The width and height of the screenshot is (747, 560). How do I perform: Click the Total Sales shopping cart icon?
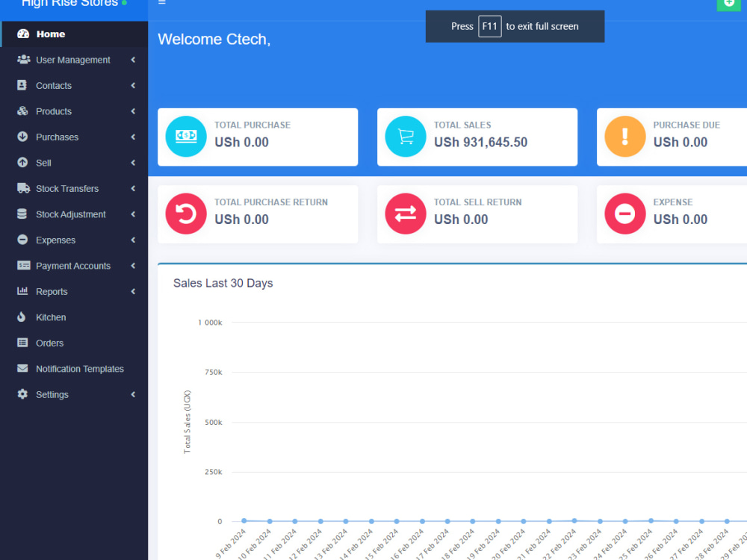pos(405,137)
